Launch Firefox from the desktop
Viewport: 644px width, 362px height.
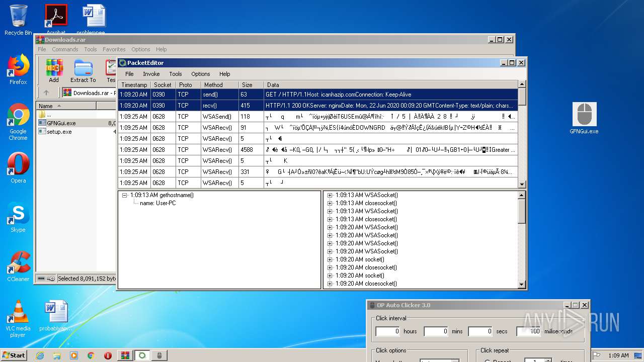[x=18, y=69]
